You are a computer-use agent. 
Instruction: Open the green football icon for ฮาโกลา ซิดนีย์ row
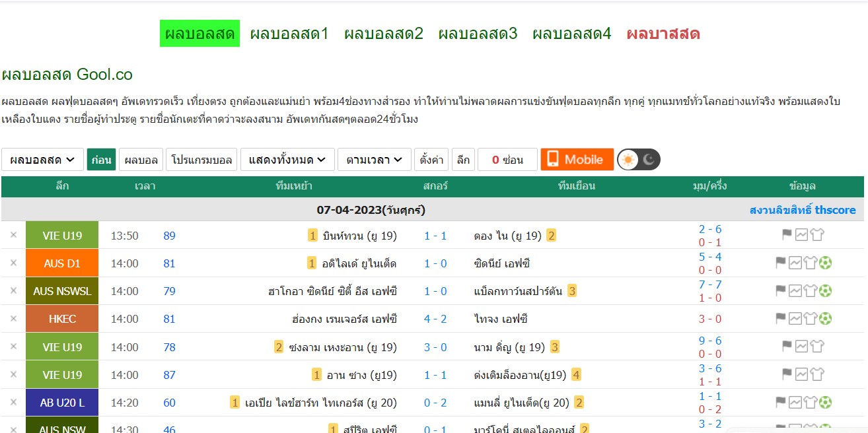(x=826, y=290)
